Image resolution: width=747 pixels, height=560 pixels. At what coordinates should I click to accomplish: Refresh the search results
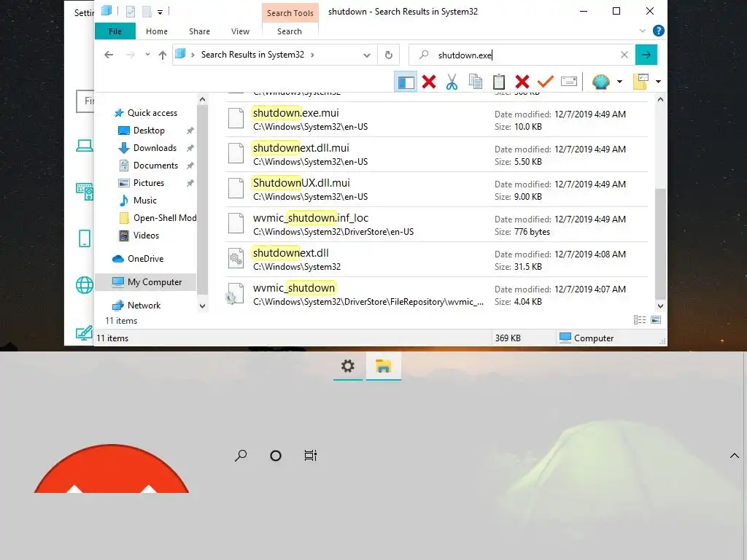(389, 55)
